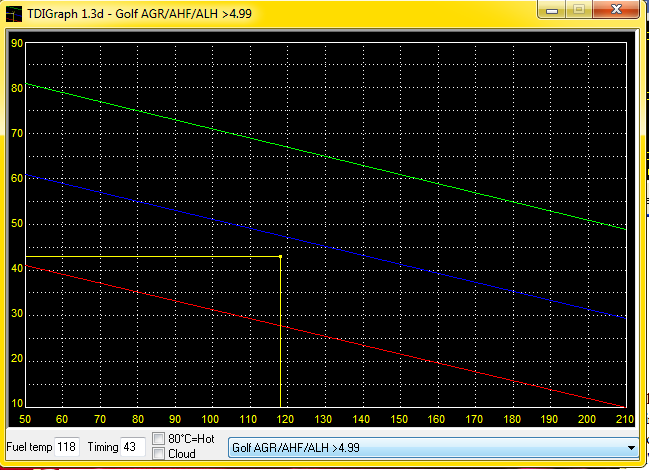Click the x-axis value 100

tap(210, 419)
